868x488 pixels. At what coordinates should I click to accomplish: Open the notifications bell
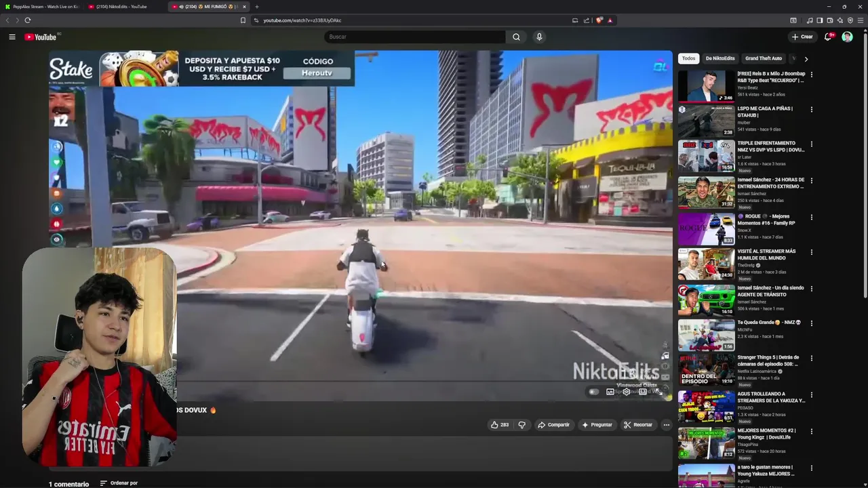pyautogui.click(x=828, y=37)
